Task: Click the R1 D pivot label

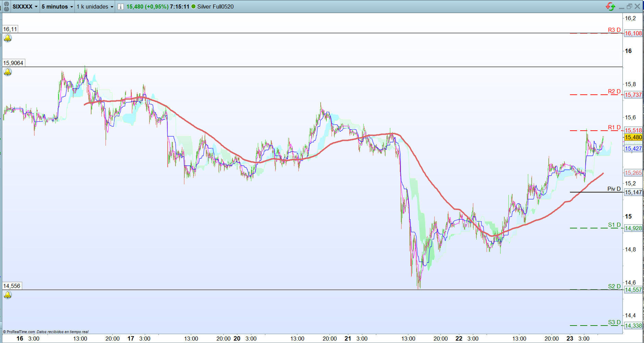Action: 614,127
